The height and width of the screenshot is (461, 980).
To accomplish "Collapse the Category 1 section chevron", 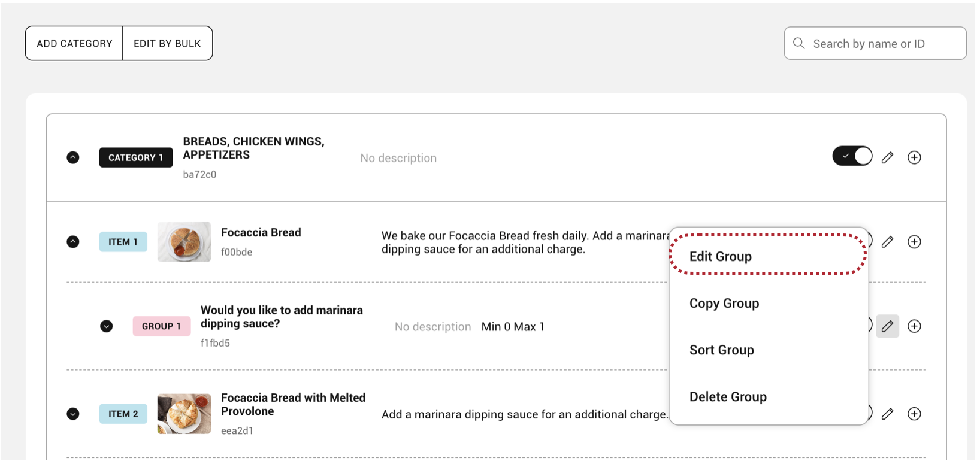I will coord(73,157).
